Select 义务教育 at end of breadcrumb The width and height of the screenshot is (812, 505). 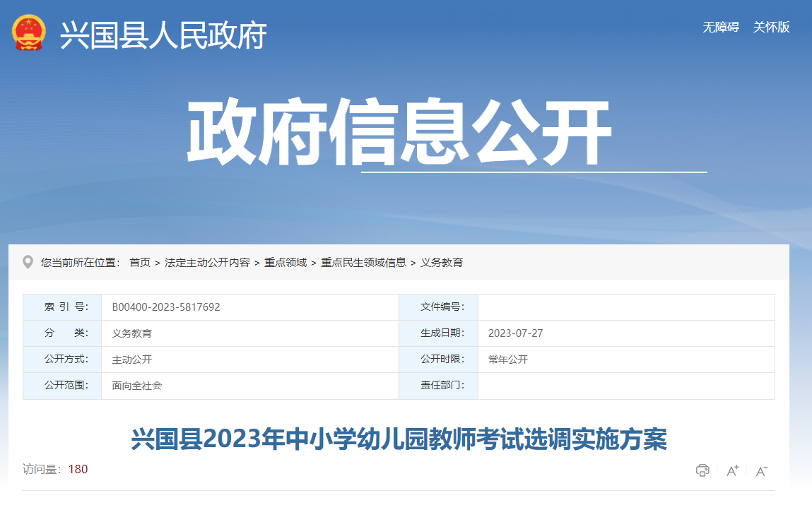point(442,263)
